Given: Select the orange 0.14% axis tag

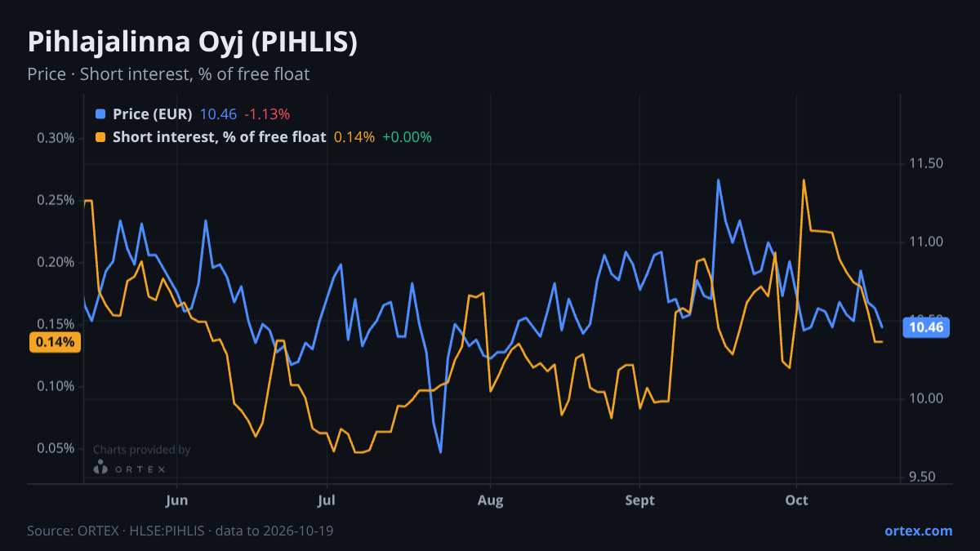Looking at the screenshot, I should coord(56,343).
